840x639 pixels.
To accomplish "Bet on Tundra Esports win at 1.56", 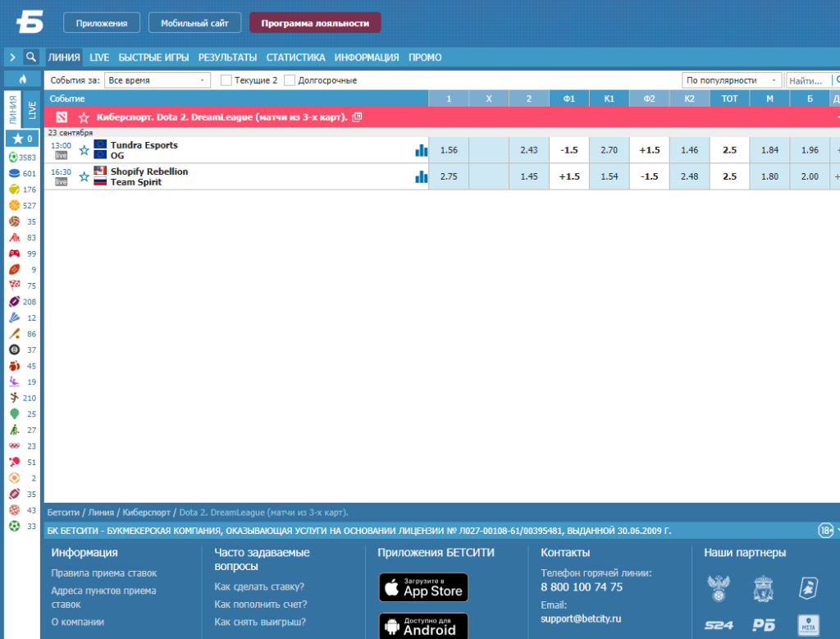I will click(x=449, y=150).
